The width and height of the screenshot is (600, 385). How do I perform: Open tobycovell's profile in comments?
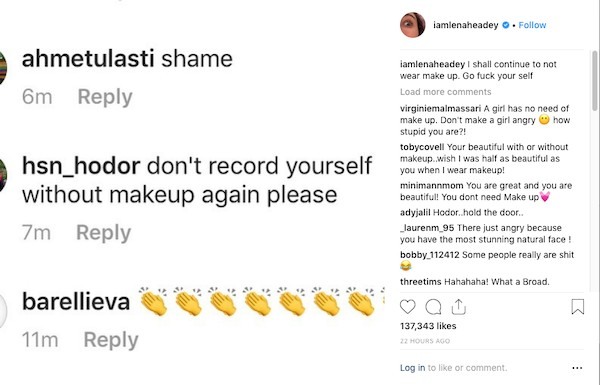click(x=422, y=147)
